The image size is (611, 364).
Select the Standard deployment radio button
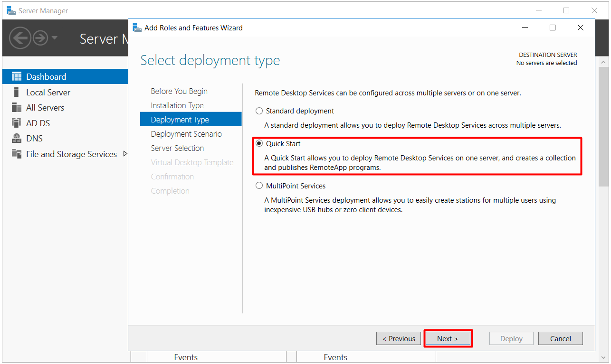[259, 111]
